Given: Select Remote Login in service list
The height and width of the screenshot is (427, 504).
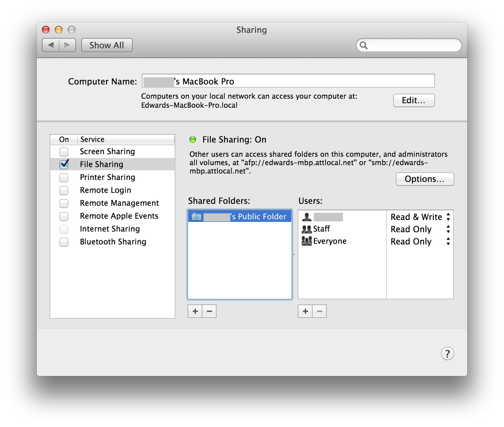Looking at the screenshot, I should (112, 190).
